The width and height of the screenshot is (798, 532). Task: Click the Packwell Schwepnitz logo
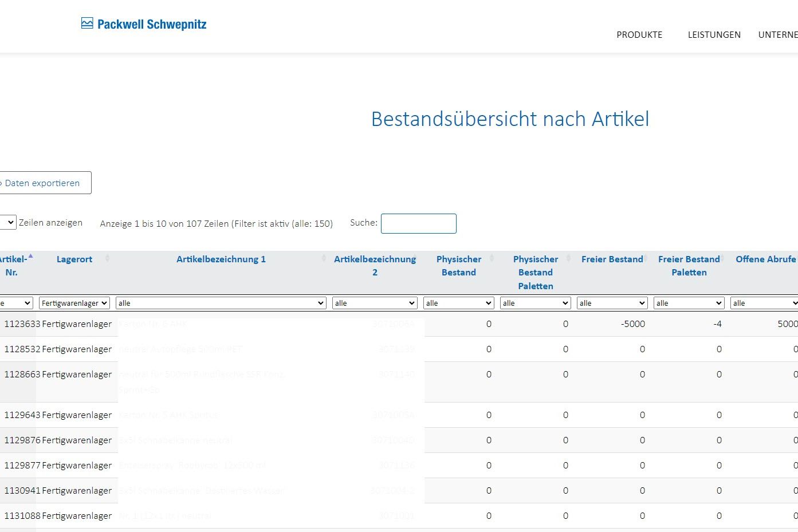coord(144,24)
